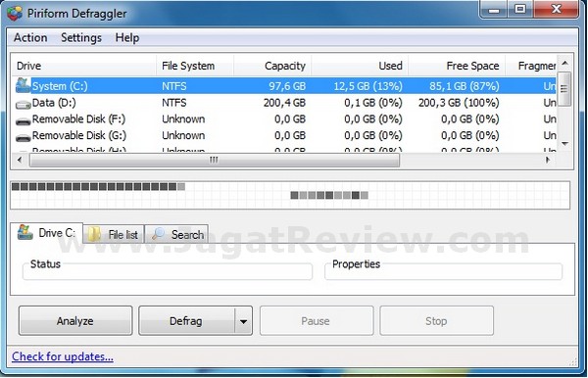Open the Settings menu

click(81, 37)
